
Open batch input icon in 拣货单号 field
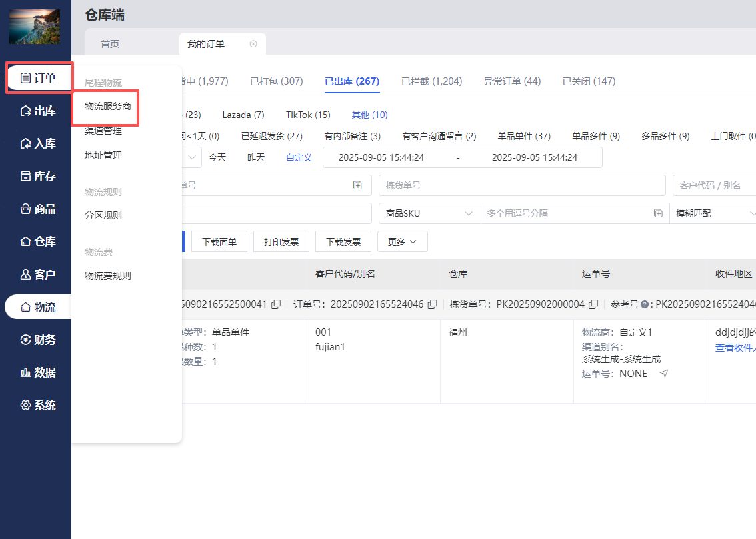click(x=357, y=185)
